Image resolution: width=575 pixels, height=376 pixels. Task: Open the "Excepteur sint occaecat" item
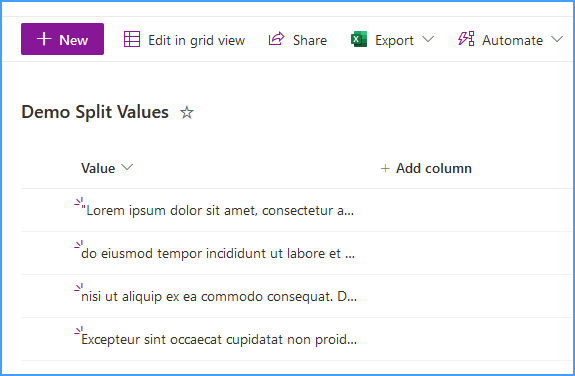(219, 339)
